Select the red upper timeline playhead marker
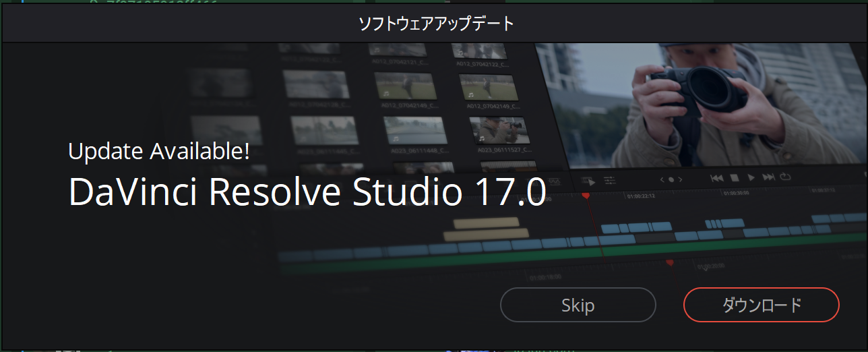This screenshot has height=352, width=868. click(x=586, y=195)
